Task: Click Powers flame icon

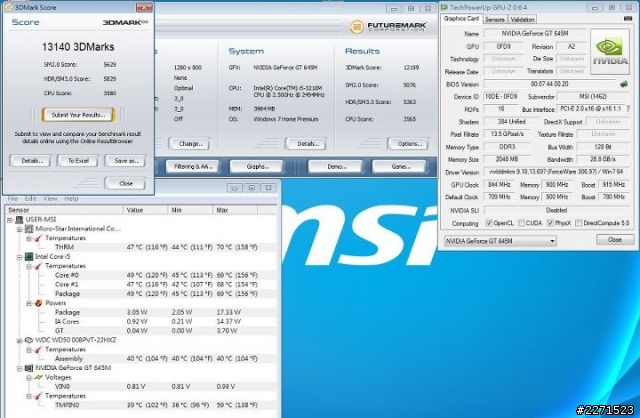Action: point(39,303)
